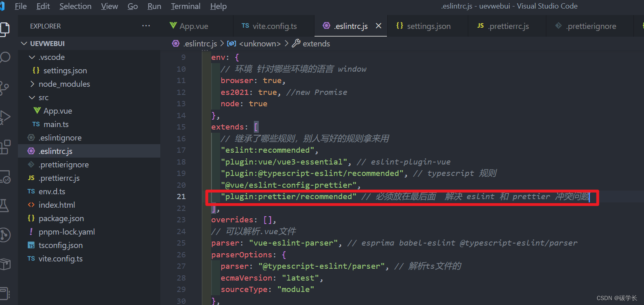Open the Help menu
Image resolution: width=644 pixels, height=305 pixels.
(218, 6)
